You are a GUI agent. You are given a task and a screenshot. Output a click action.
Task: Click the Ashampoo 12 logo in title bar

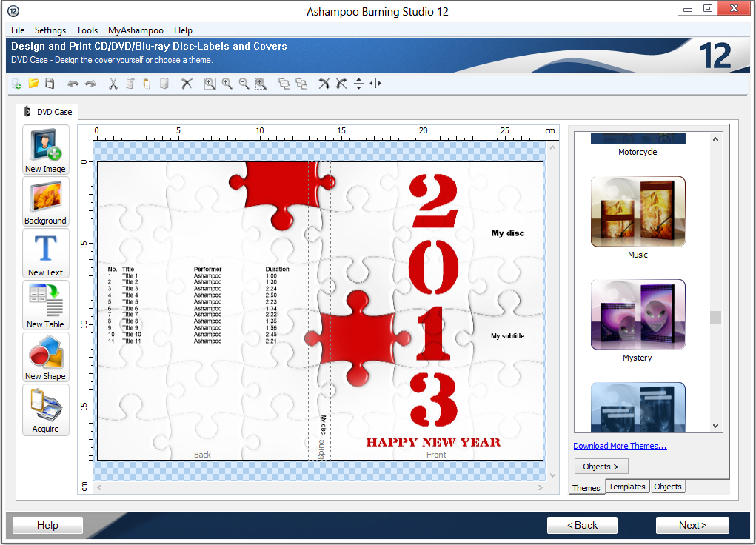tap(13, 11)
